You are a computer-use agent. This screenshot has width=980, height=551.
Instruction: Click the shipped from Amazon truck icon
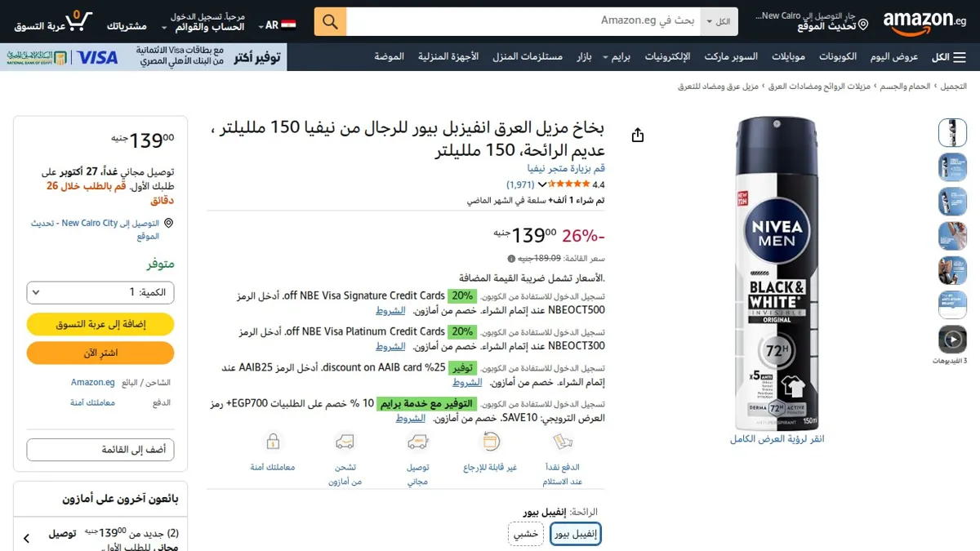[345, 442]
